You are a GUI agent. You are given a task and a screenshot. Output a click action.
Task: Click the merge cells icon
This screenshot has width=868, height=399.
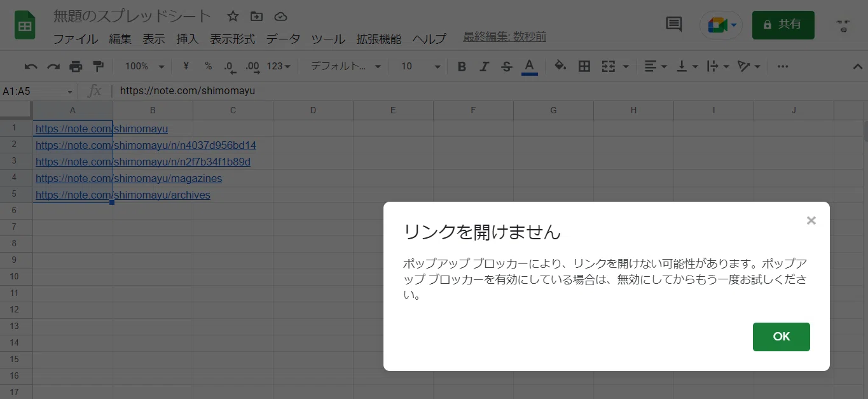coord(609,66)
